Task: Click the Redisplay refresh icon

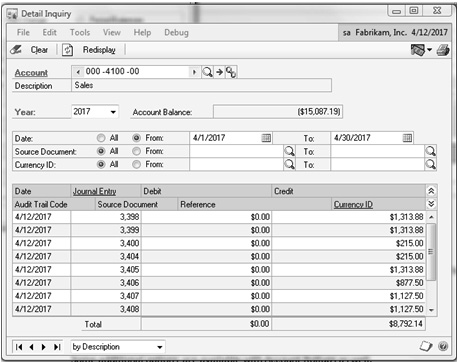Action: coord(67,50)
